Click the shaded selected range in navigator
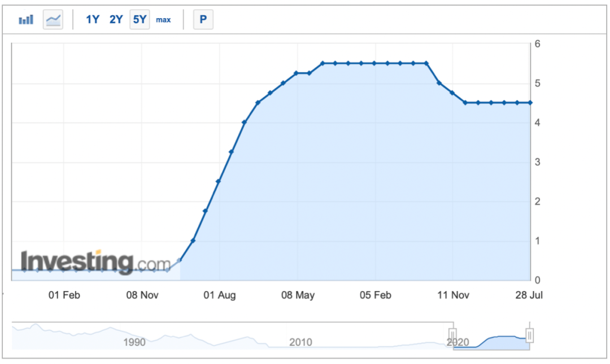The height and width of the screenshot is (364, 610). (491, 339)
